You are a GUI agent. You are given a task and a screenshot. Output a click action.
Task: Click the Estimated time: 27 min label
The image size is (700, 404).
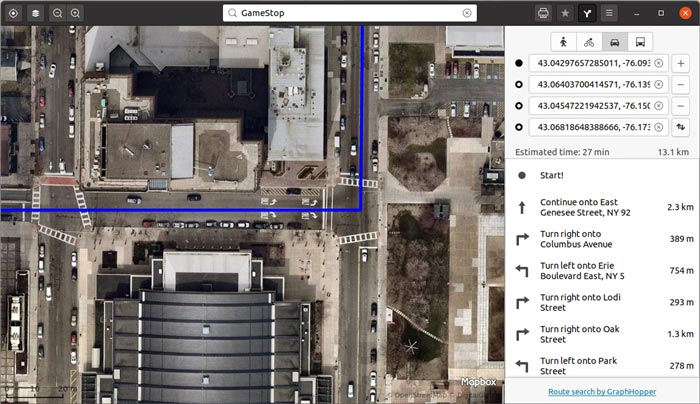(x=562, y=152)
